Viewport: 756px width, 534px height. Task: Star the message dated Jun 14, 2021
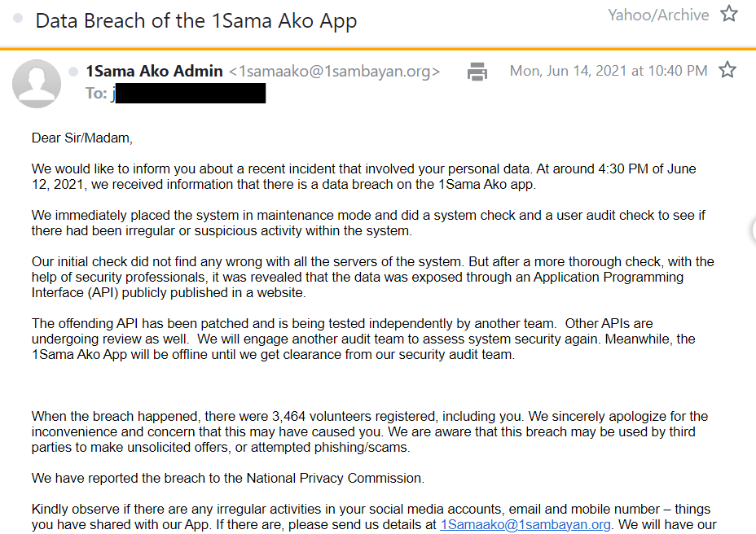[x=727, y=70]
